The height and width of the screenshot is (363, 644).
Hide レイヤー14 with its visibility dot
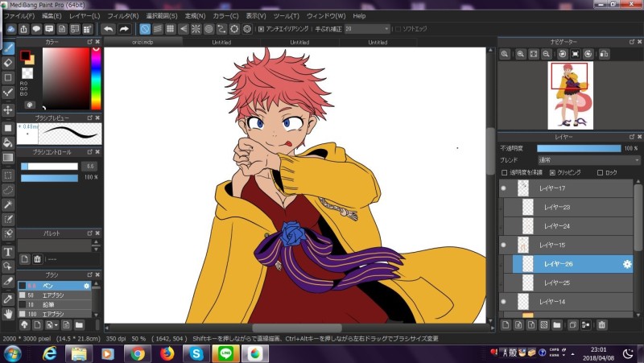504,301
